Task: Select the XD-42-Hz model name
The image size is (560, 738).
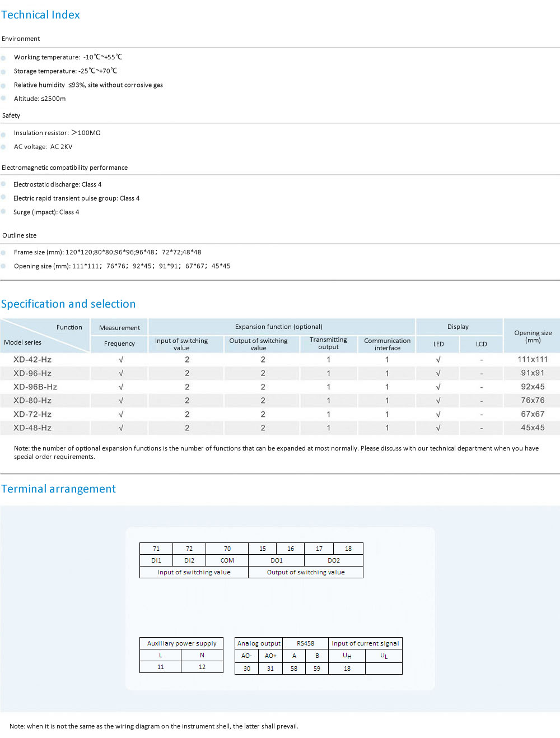Action: [32, 360]
